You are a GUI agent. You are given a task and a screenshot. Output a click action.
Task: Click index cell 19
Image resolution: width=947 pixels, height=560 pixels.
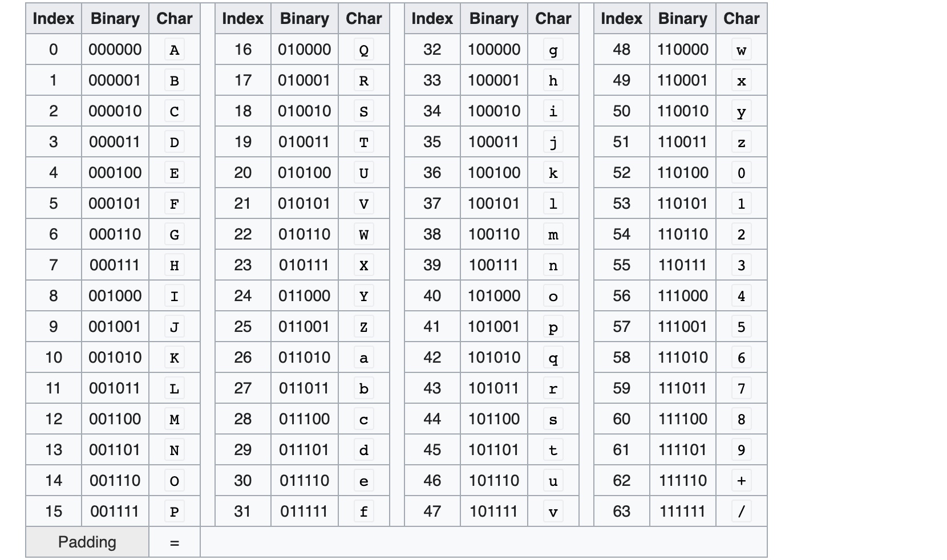point(243,142)
